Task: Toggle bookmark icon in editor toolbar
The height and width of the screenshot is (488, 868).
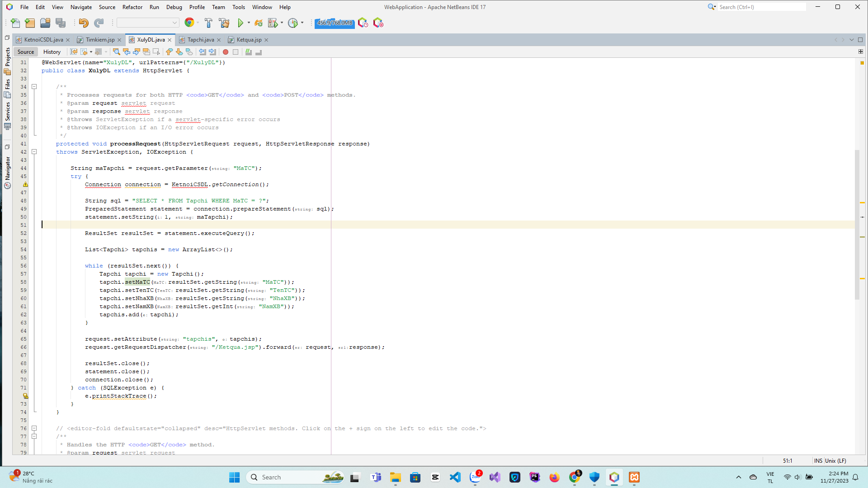Action: click(189, 52)
